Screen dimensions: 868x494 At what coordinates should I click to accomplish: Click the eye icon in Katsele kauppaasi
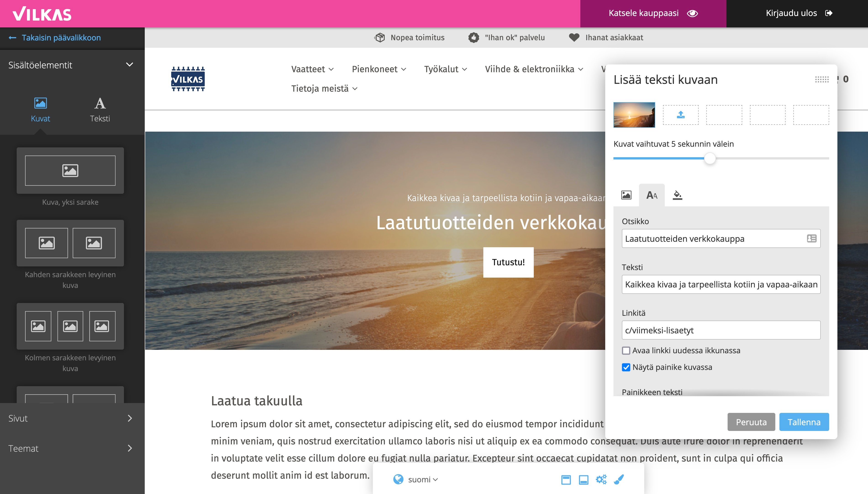[692, 13]
